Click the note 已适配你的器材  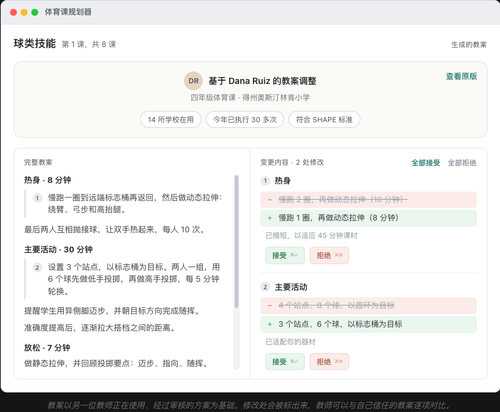coord(290,342)
